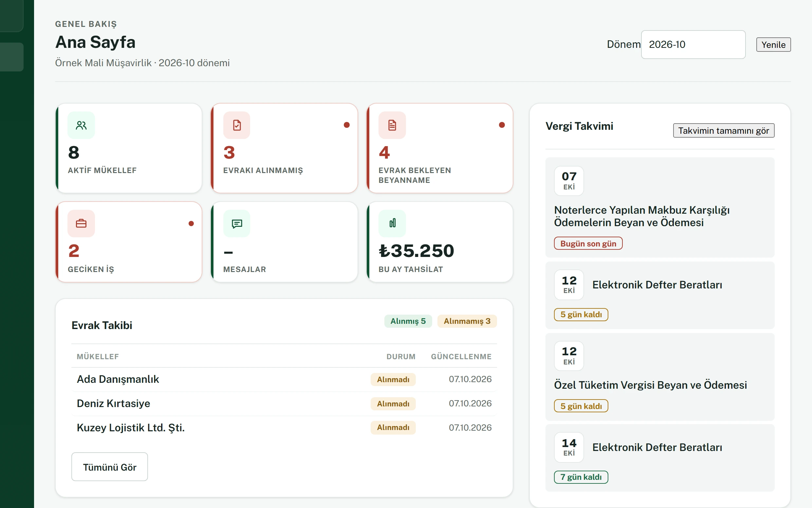
Task: Open Özel Tüketim Vergisi Beyan ve Ödemesi entry
Action: (660, 377)
